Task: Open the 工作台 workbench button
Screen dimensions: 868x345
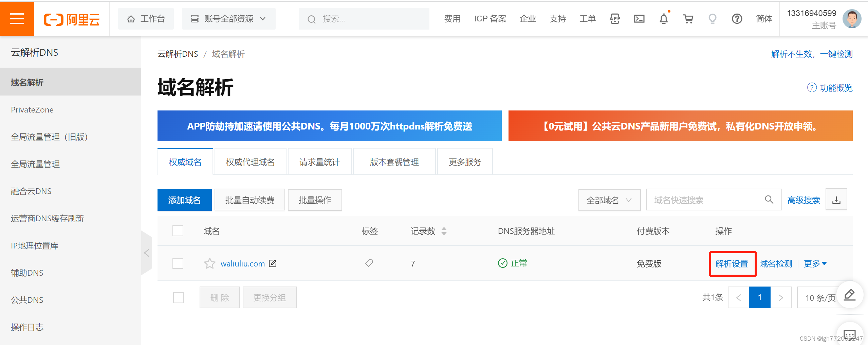Action: click(x=146, y=19)
